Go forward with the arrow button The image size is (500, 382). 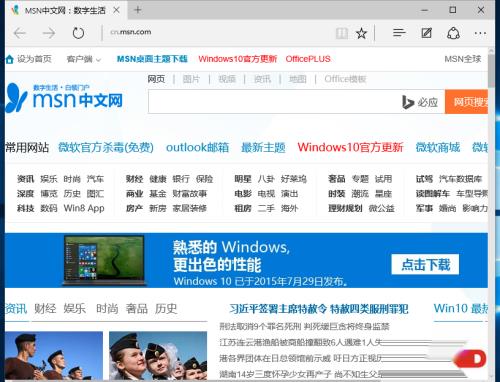pos(49,33)
